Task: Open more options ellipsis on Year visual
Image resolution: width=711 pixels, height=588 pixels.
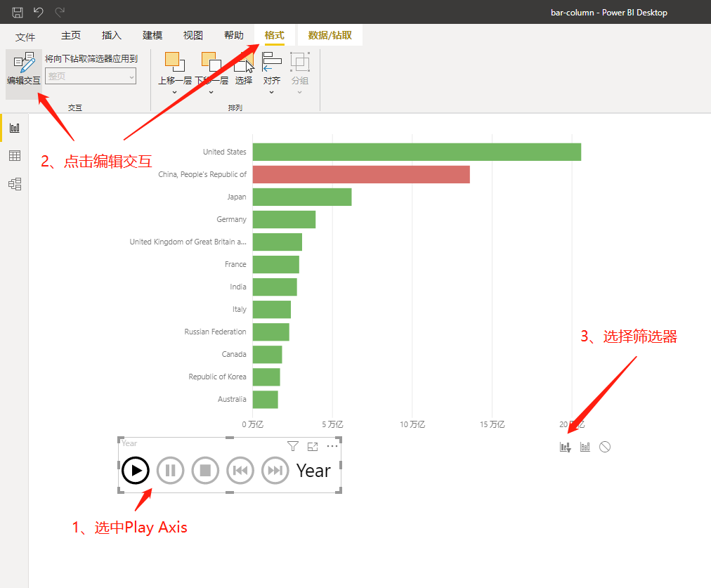Action: coord(332,446)
